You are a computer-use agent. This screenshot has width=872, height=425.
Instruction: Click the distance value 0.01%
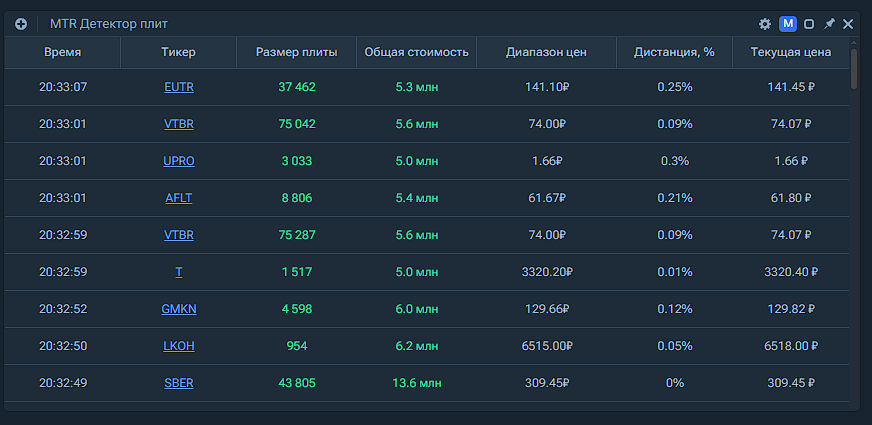[x=675, y=272]
